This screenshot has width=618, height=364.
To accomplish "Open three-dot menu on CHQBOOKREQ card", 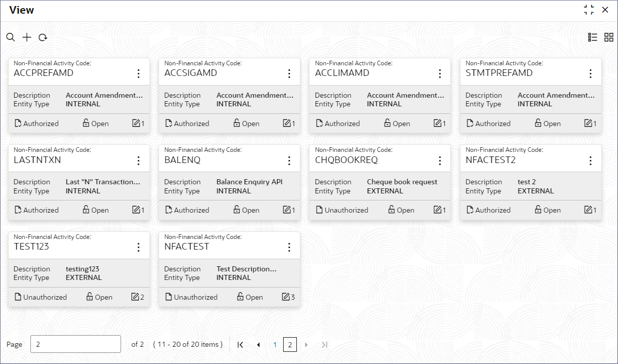I will coord(440,160).
